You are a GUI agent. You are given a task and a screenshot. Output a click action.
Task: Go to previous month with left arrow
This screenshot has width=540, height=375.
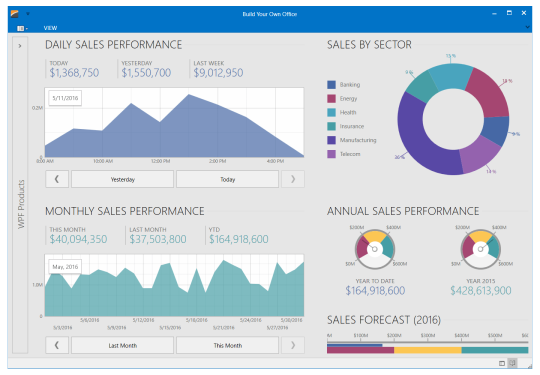[x=57, y=345]
